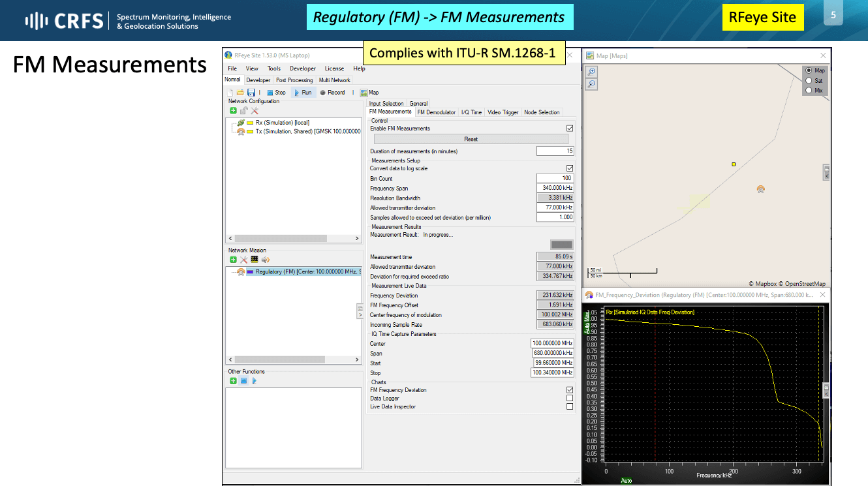Click the Samples allowed to exceed field
The height and width of the screenshot is (486, 868).
(x=555, y=217)
